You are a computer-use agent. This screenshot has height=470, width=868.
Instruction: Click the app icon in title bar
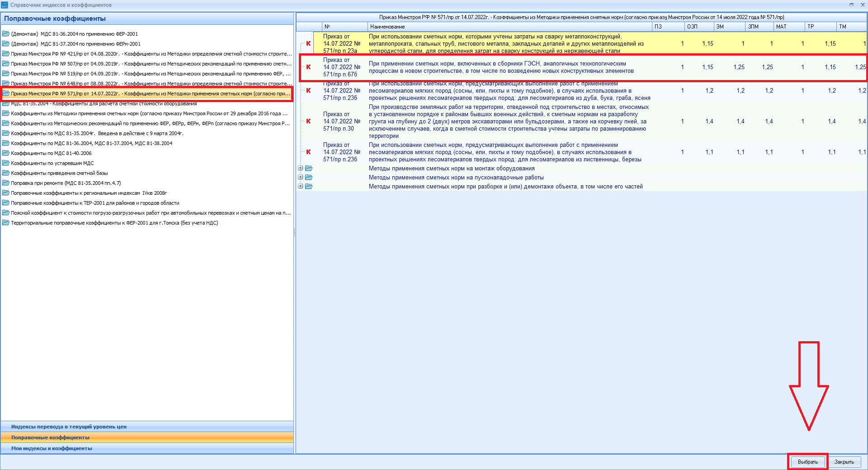pos(5,5)
